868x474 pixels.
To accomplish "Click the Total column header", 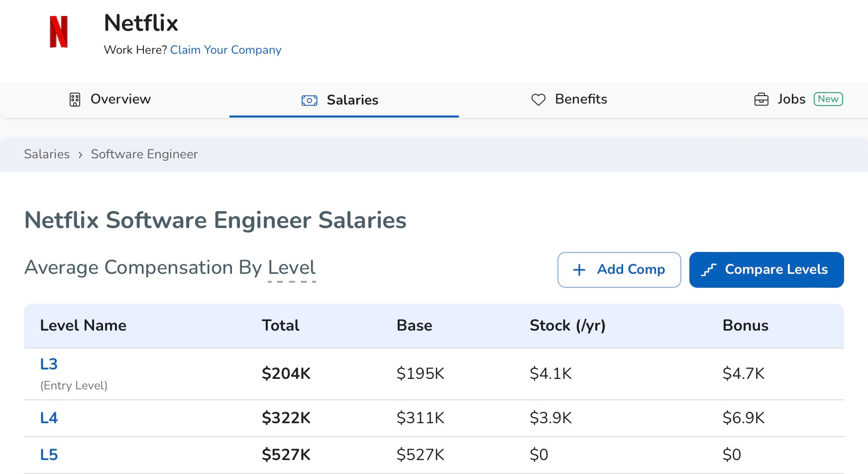I will click(x=281, y=326).
